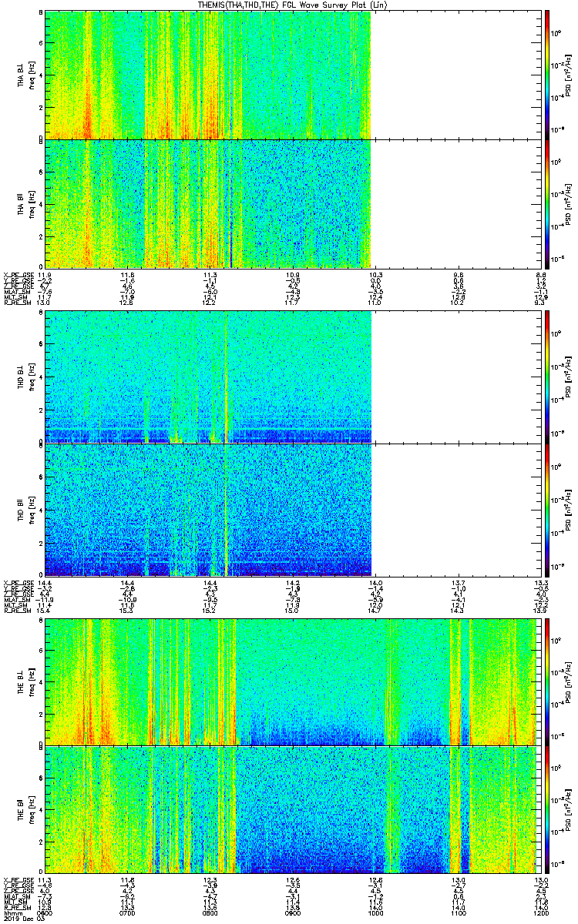Click the 11.8 X_RE_GSE value under THE
Screen dimensions: 578x924
[128, 879]
